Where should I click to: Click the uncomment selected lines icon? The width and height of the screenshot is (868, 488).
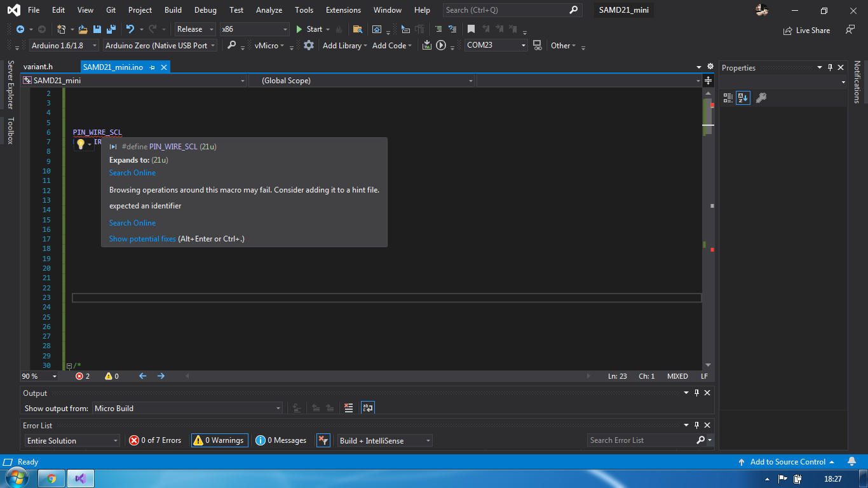click(452, 29)
